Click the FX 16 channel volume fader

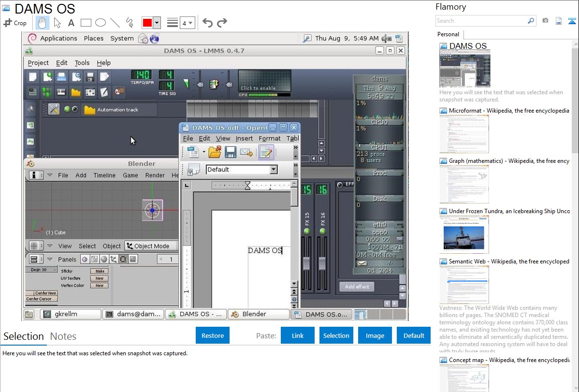tap(322, 263)
